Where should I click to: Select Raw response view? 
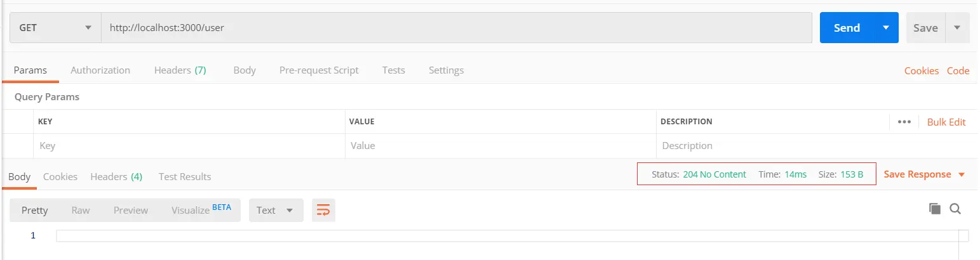81,210
